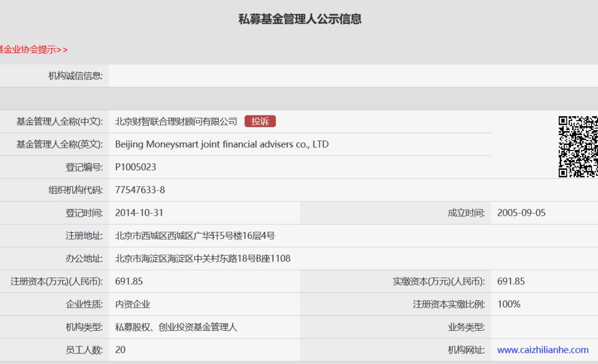This screenshot has width=598, height=364.
Task: Click the 注册资本(万元)(人民币) label
Action: point(56,281)
